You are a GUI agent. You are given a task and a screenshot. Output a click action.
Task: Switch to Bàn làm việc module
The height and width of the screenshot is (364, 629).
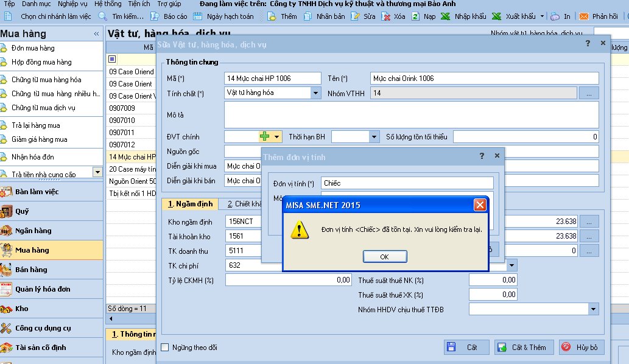(51, 192)
